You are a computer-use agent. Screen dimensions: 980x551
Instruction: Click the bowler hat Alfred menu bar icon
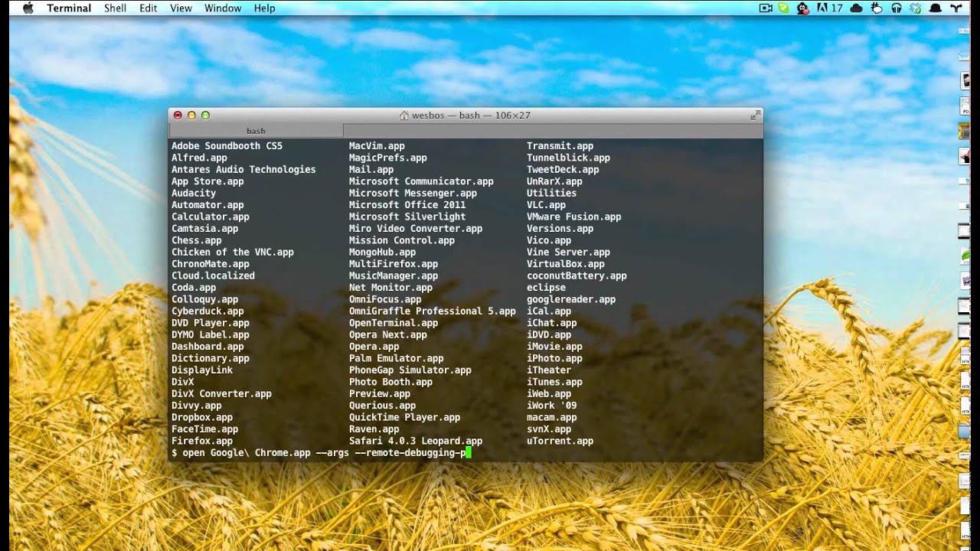936,8
